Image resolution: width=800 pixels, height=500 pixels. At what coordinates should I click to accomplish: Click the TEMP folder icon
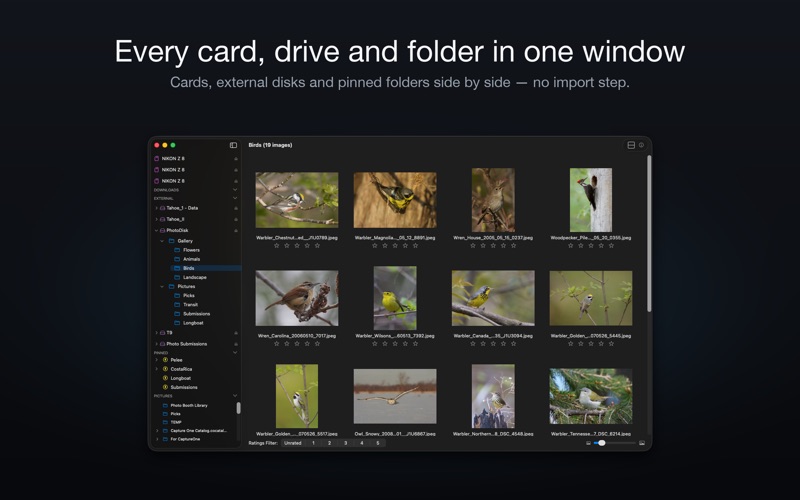[165, 422]
